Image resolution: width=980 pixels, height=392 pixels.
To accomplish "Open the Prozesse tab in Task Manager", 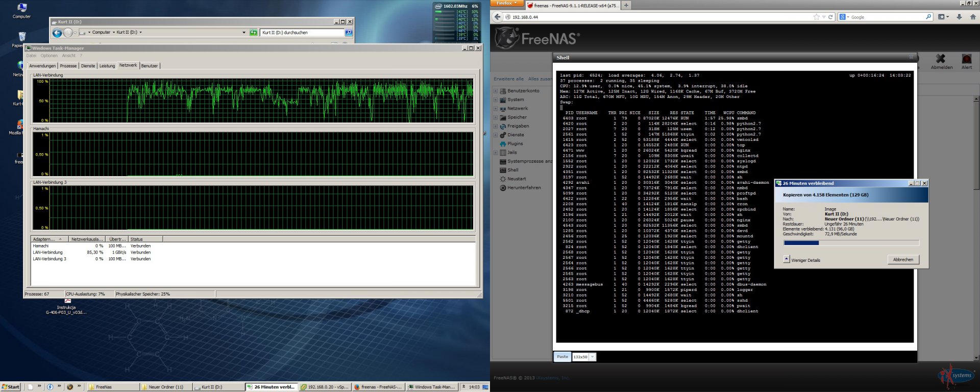I will coord(68,66).
